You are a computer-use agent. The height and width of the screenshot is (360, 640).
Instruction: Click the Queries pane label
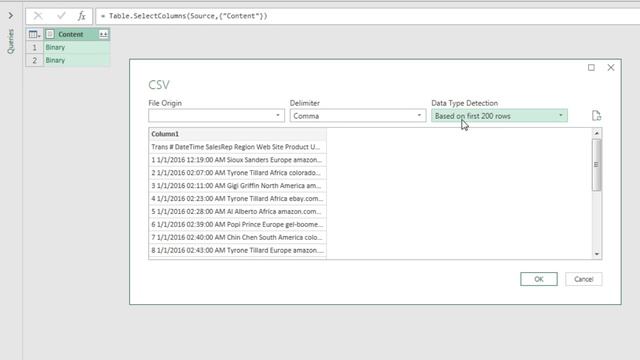[x=11, y=41]
